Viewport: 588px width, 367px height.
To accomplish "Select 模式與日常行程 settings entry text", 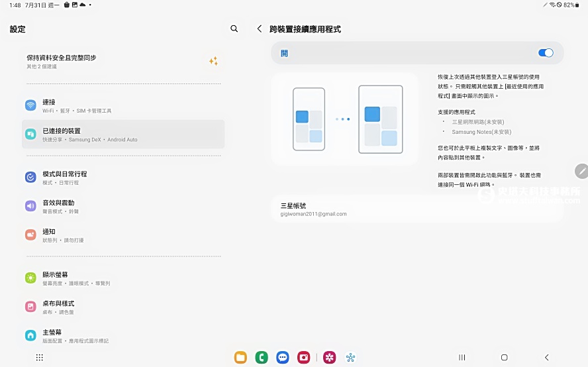I will click(x=64, y=174).
